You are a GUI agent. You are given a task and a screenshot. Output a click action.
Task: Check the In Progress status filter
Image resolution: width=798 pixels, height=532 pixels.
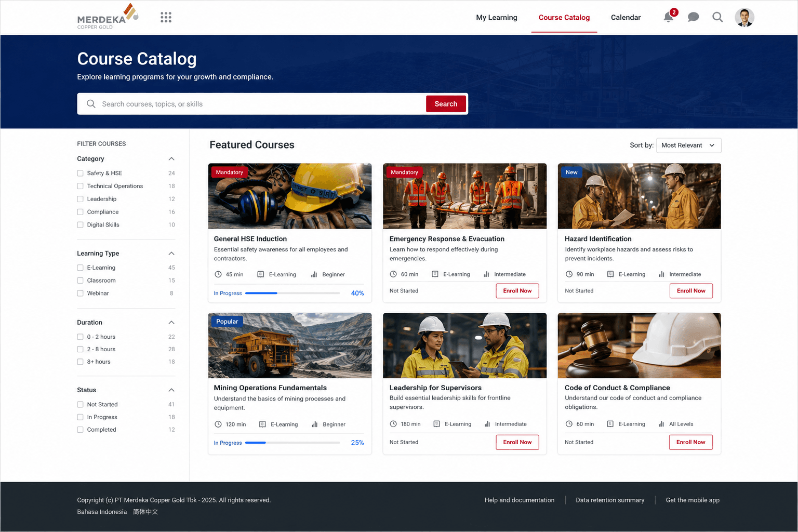(80, 417)
